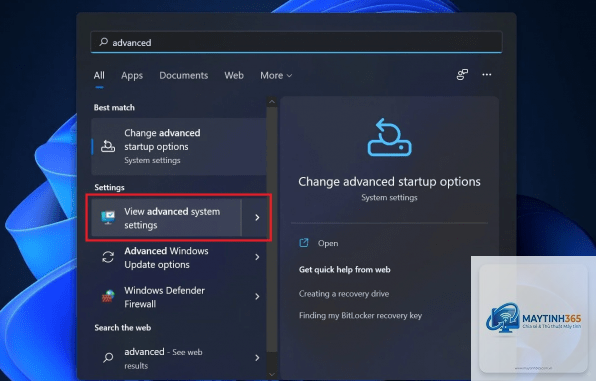Expand arrow for View advanced system settings
This screenshot has height=381, width=596.
[x=257, y=217]
